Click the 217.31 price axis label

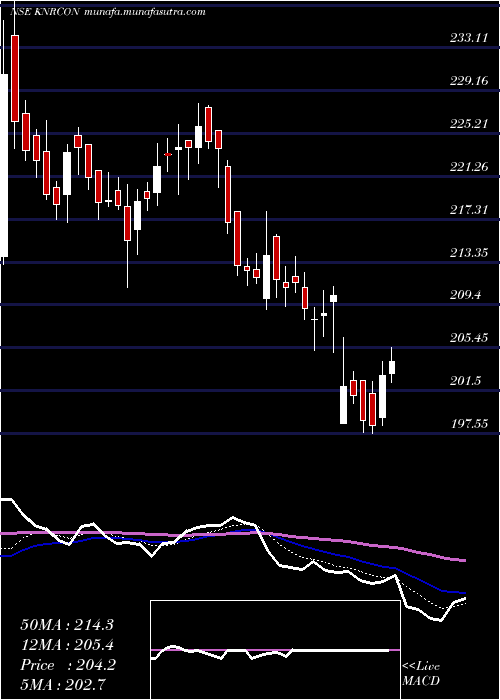468,210
